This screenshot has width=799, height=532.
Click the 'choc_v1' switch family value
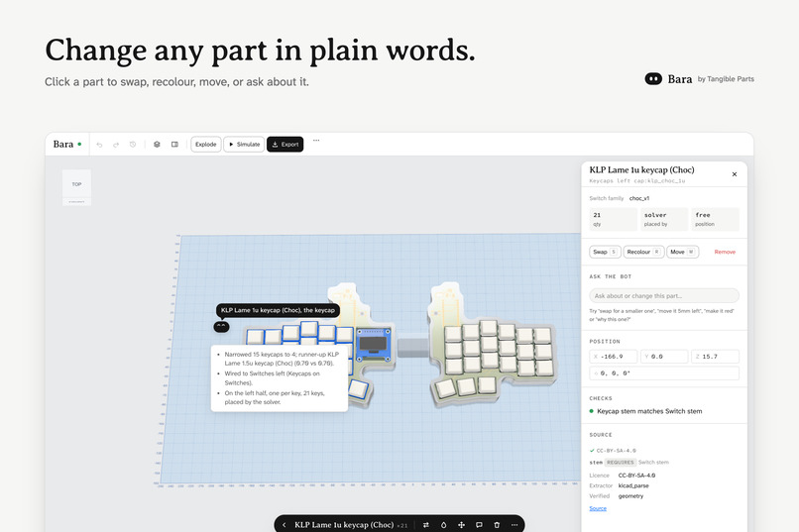tap(639, 198)
